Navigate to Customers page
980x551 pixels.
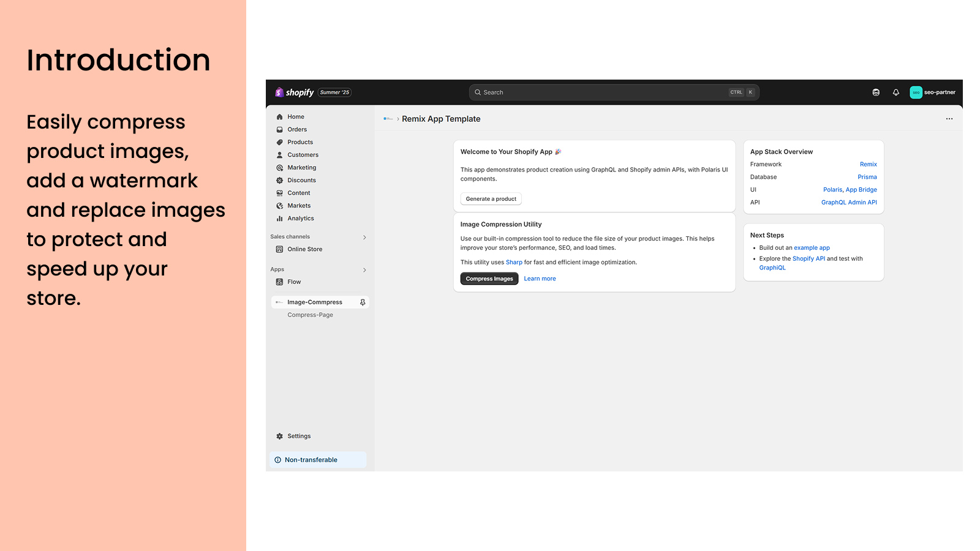coord(303,155)
